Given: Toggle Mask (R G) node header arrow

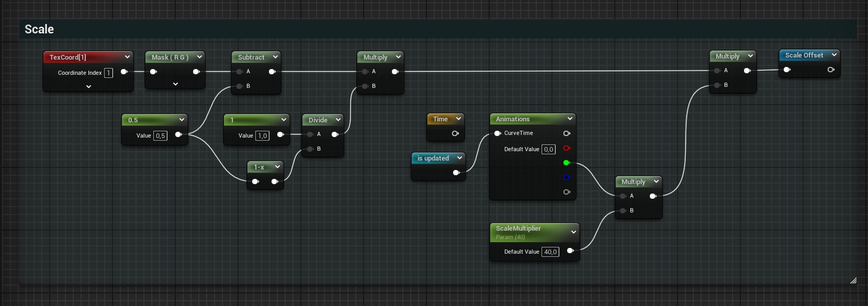Looking at the screenshot, I should (199, 57).
